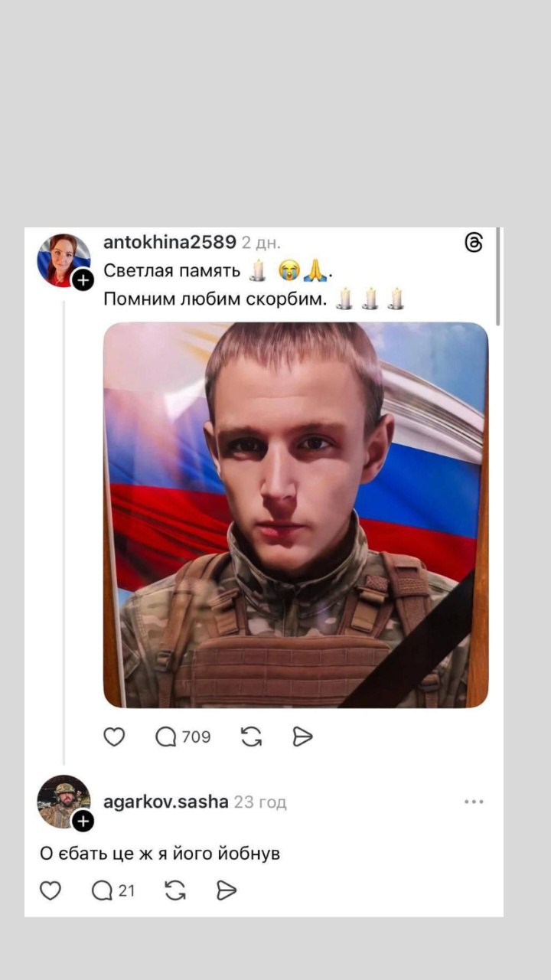Follow antokhina2589 via plus badge
This screenshot has height=980, width=551.
[83, 280]
